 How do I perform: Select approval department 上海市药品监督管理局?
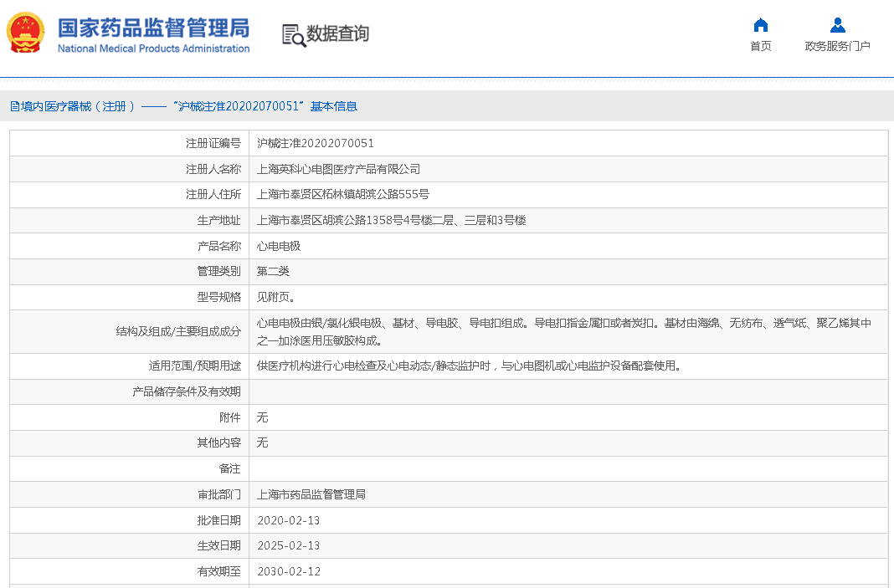311,494
